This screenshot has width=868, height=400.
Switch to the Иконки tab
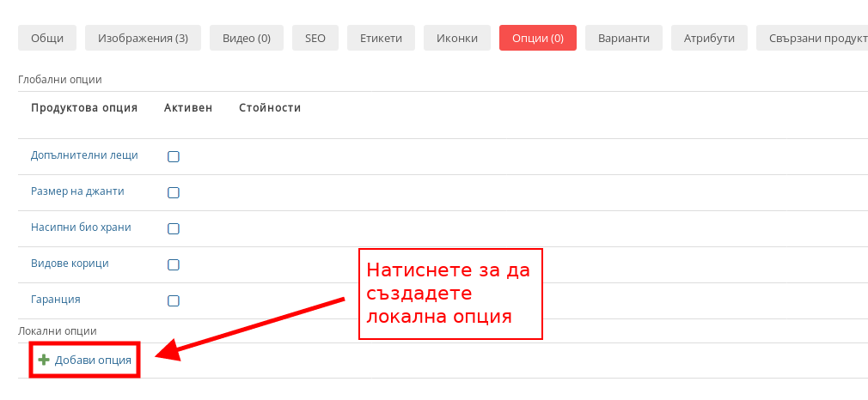coord(457,38)
